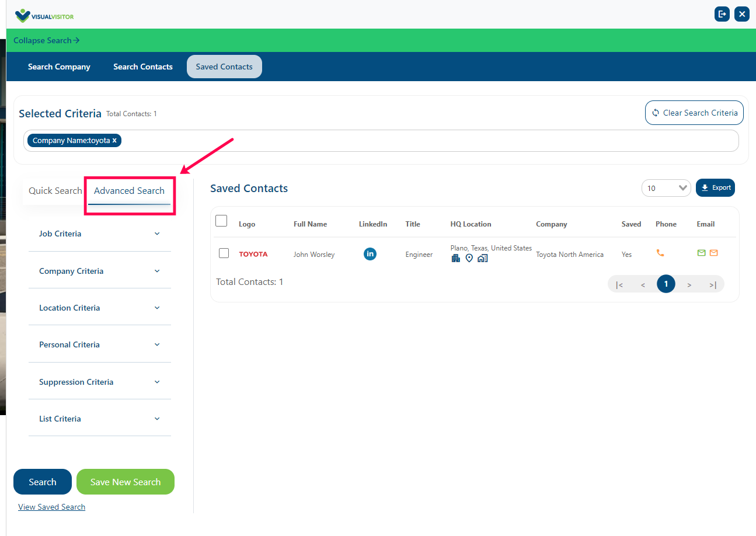
Task: Export the saved contacts
Action: pyautogui.click(x=715, y=187)
